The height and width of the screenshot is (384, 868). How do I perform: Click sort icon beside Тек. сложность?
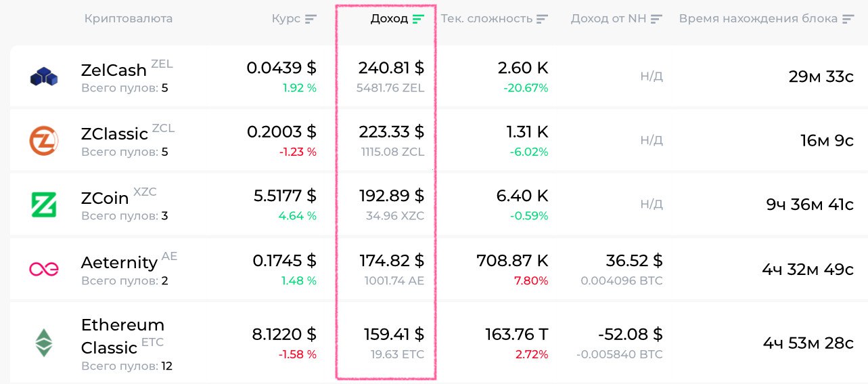542,19
